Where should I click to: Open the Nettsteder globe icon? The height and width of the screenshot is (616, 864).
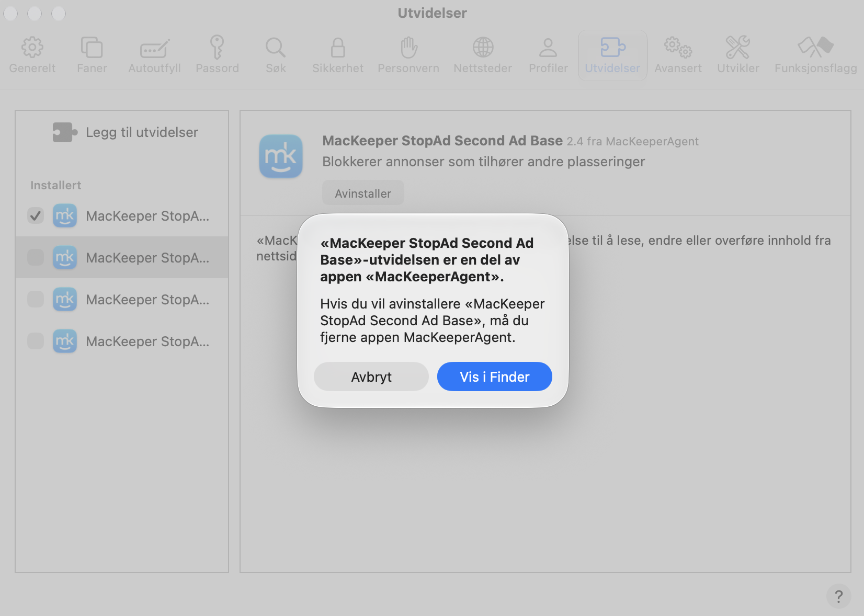coord(483,48)
